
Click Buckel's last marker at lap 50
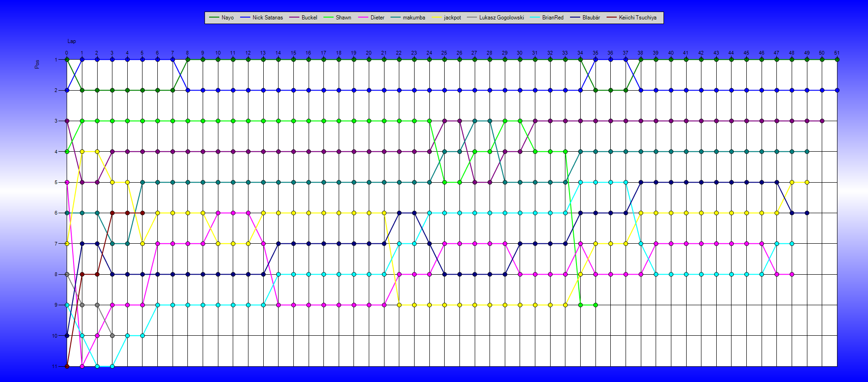pyautogui.click(x=822, y=121)
